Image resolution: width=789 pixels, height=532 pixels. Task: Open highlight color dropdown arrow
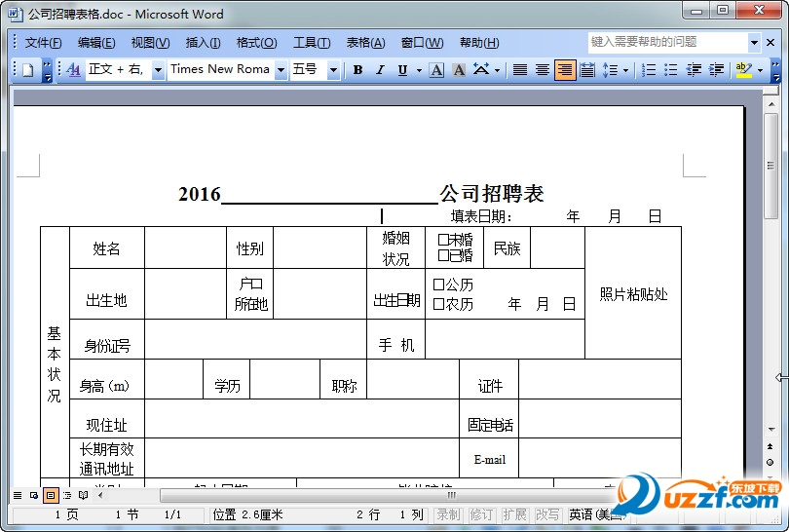pos(761,70)
